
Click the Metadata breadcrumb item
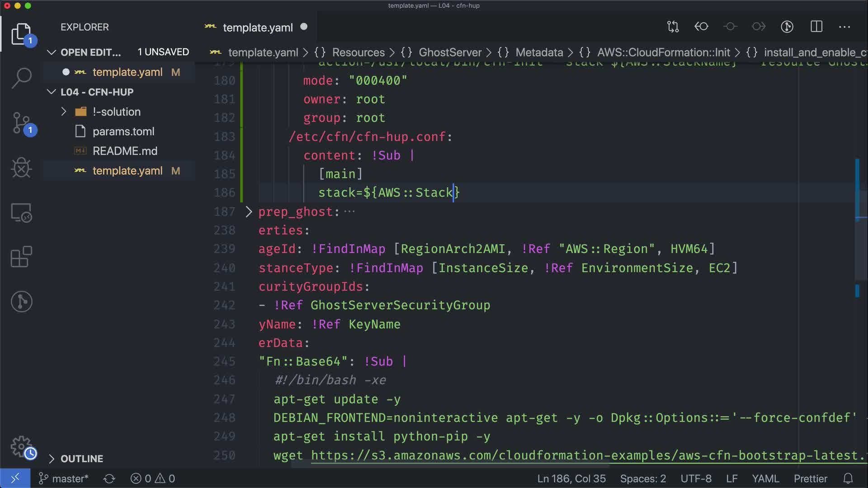[x=539, y=52]
